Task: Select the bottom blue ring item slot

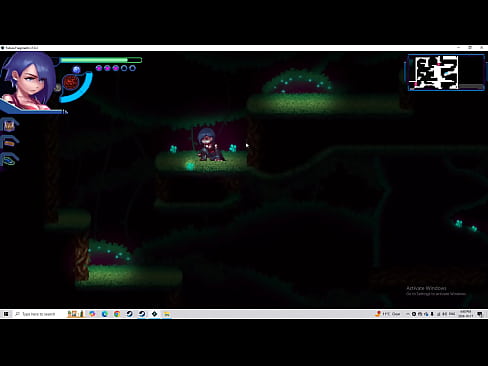Action: click(x=9, y=160)
